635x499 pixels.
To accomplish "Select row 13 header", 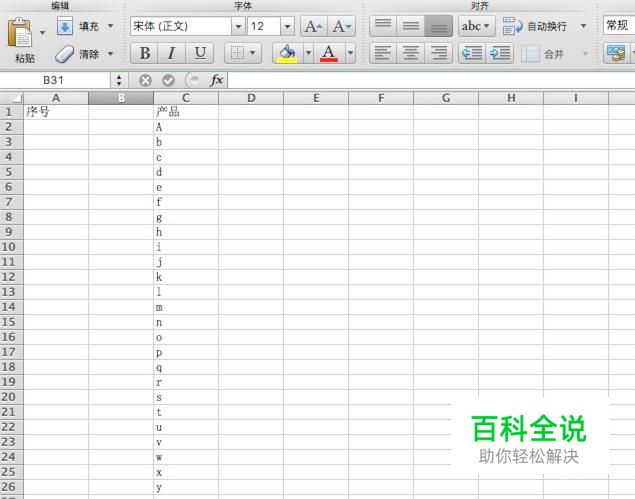I will click(x=11, y=292).
